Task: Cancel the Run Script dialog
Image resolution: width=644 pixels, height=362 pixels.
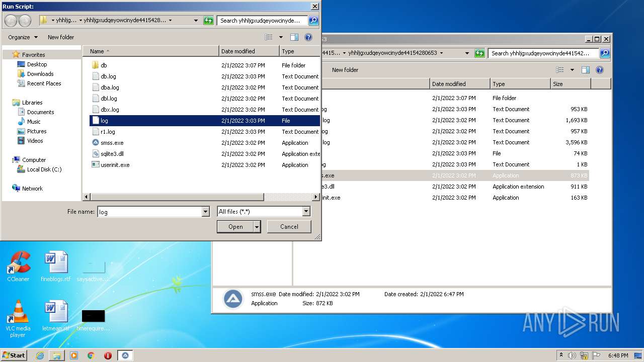Action: point(289,227)
